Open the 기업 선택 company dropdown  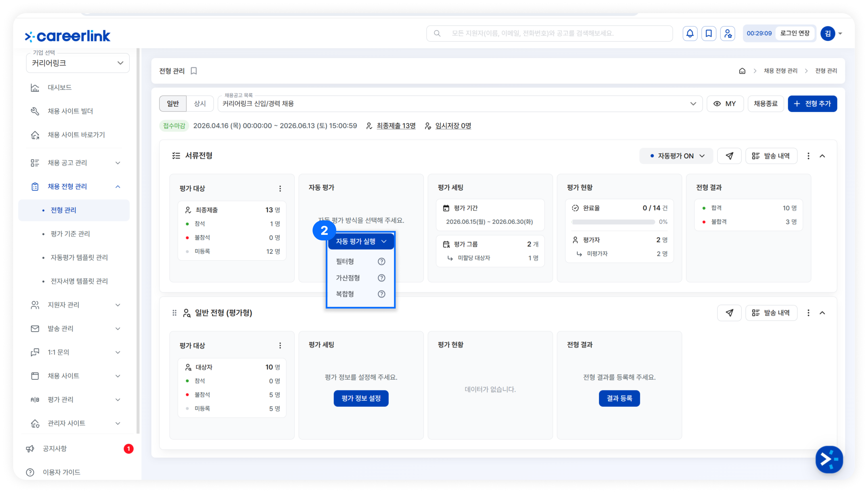pos(78,63)
